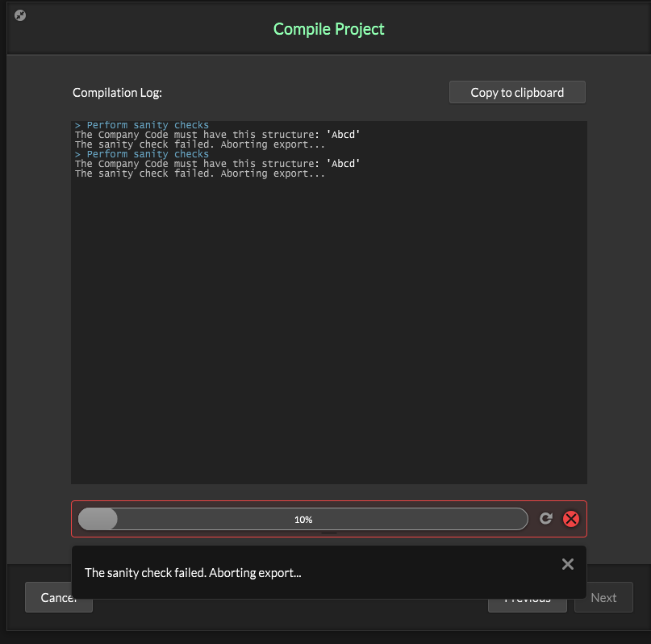Image resolution: width=651 pixels, height=644 pixels.
Task: Click the first 'Perform sanity checks' log line
Action: click(142, 125)
